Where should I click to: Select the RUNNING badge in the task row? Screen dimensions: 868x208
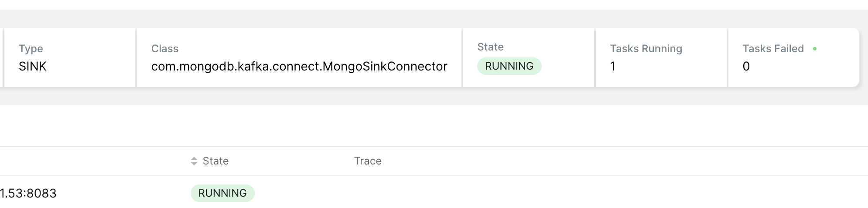coord(222,193)
